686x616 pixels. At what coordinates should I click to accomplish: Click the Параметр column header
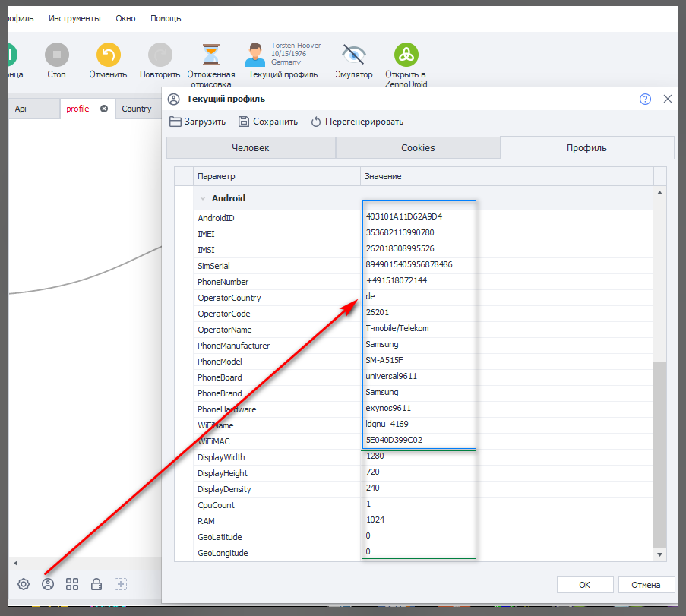click(277, 176)
